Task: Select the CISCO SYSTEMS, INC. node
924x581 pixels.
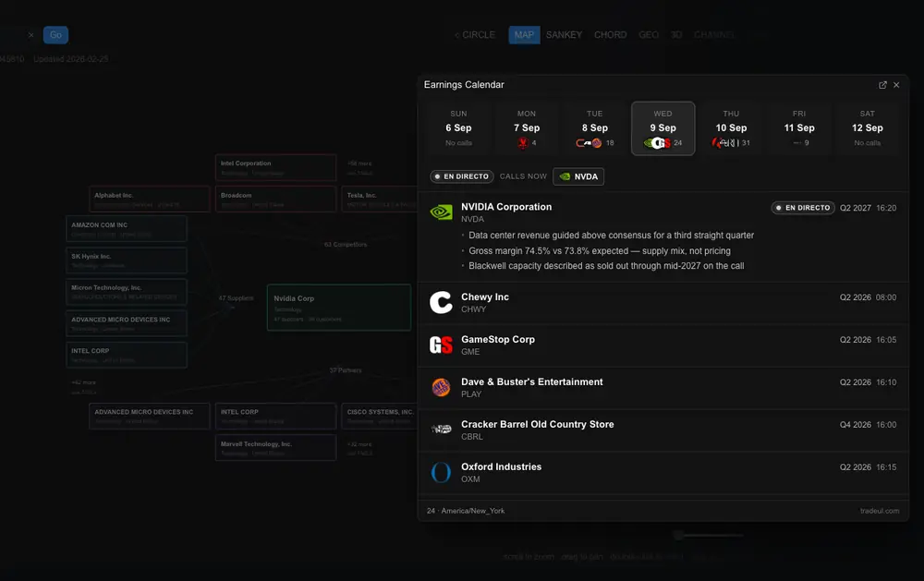Action: [x=380, y=416]
